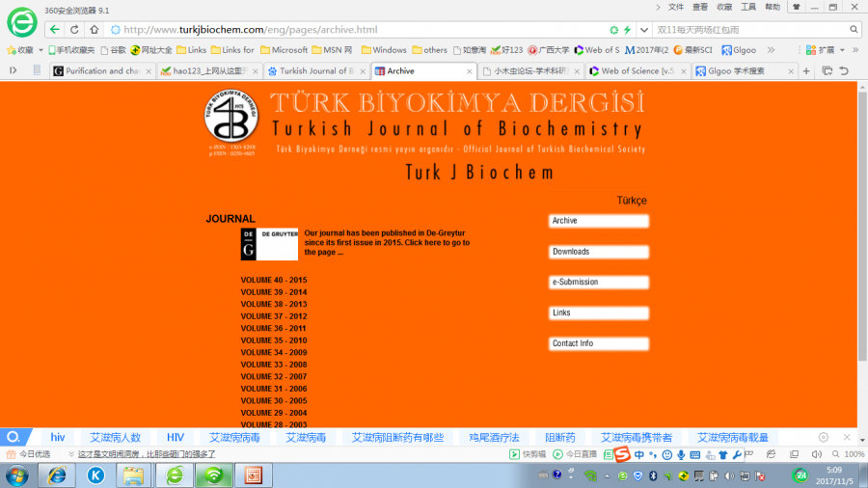Open the others bookmark folder

click(x=429, y=50)
